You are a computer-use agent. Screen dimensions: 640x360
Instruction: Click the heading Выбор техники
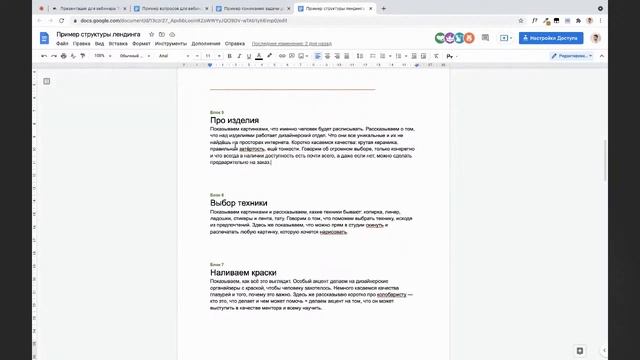tap(239, 203)
